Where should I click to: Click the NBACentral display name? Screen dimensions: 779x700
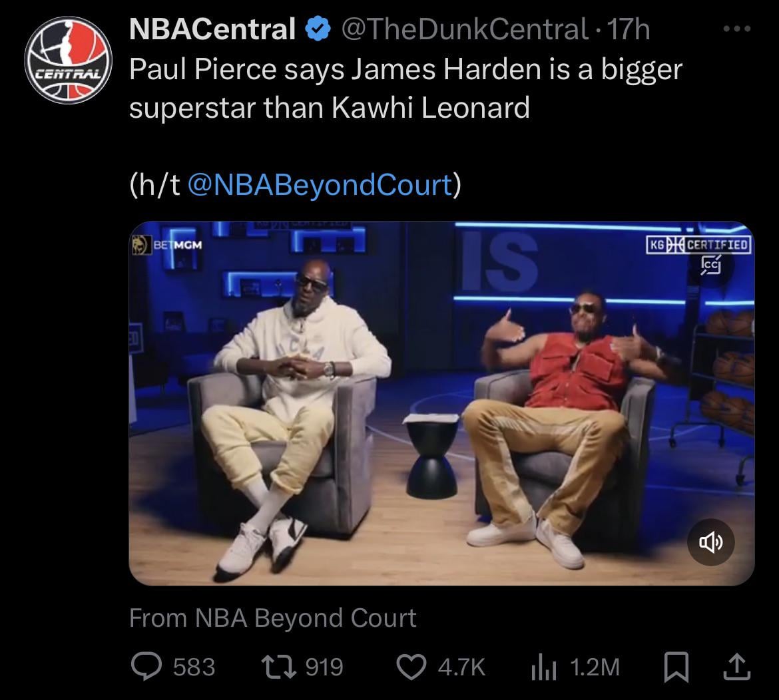212,29
